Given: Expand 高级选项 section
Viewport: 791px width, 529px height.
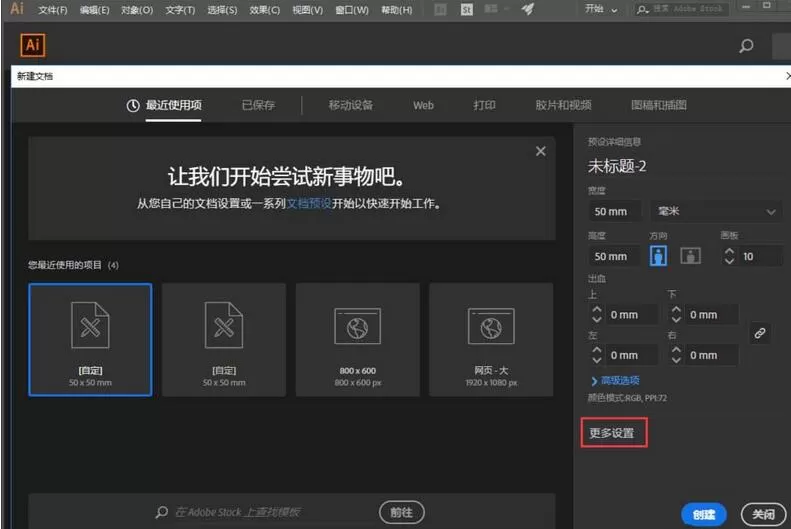Looking at the screenshot, I should click(615, 380).
